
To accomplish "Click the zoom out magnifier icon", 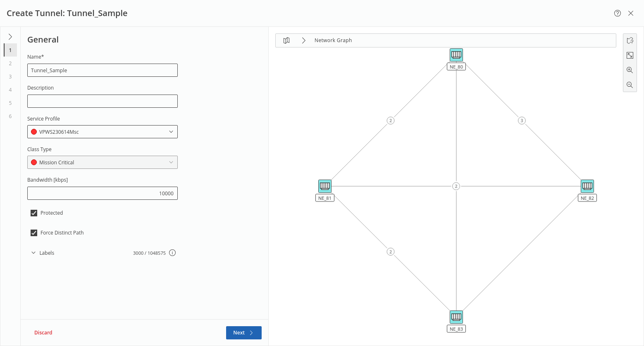I will [x=630, y=85].
